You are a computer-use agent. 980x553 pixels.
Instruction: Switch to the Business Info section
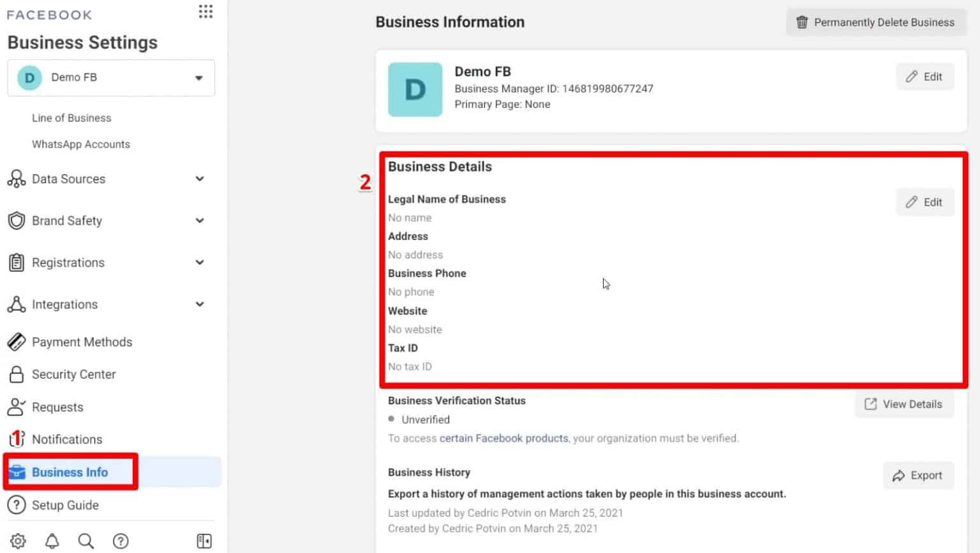pos(70,472)
